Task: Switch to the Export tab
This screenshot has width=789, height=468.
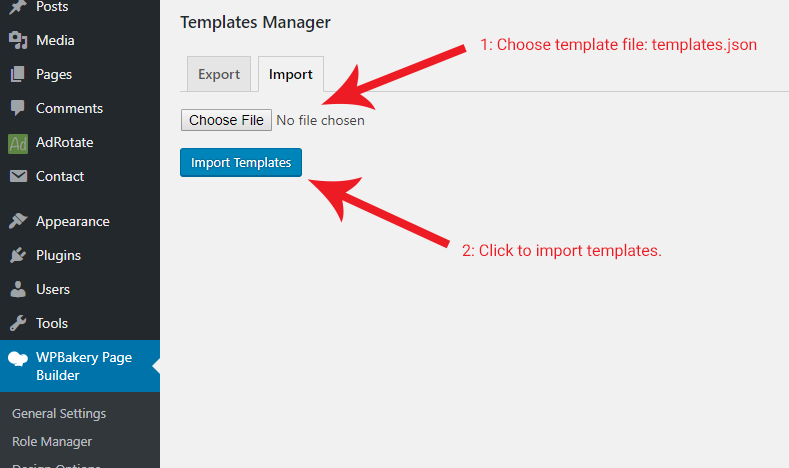Action: click(x=219, y=74)
